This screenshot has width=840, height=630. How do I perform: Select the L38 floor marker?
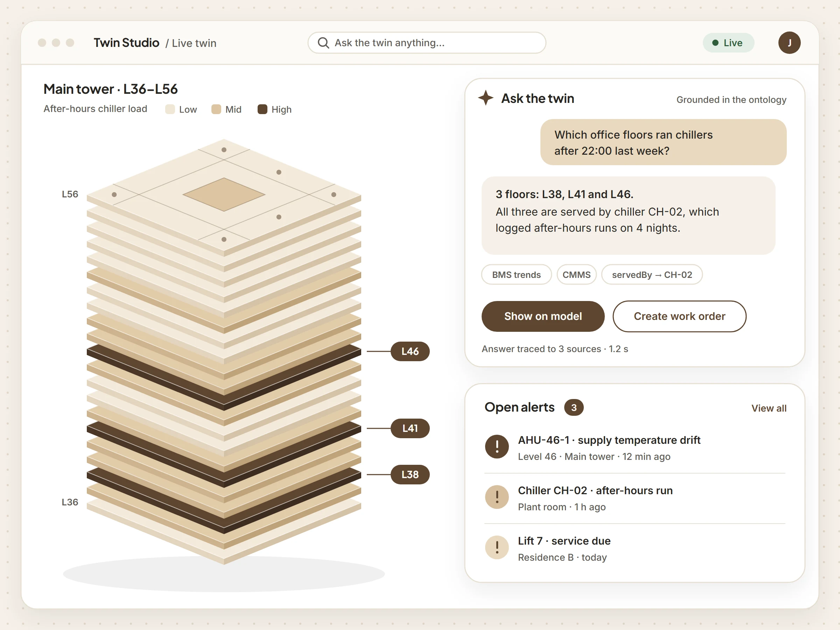[410, 475]
